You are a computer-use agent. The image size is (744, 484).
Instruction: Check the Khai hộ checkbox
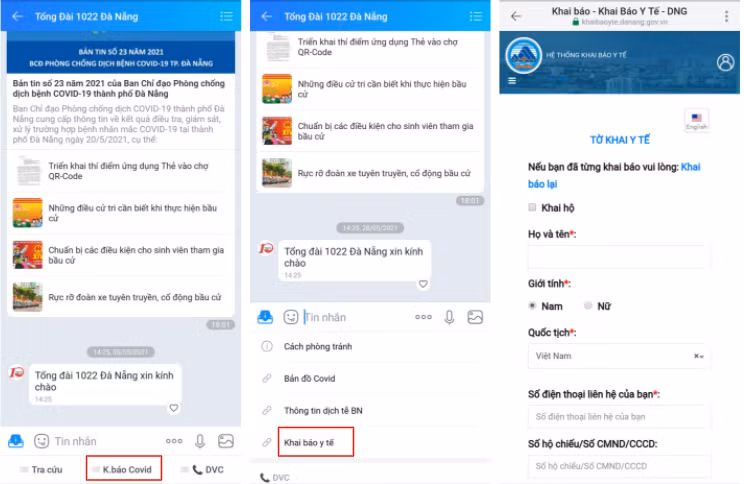(x=532, y=208)
